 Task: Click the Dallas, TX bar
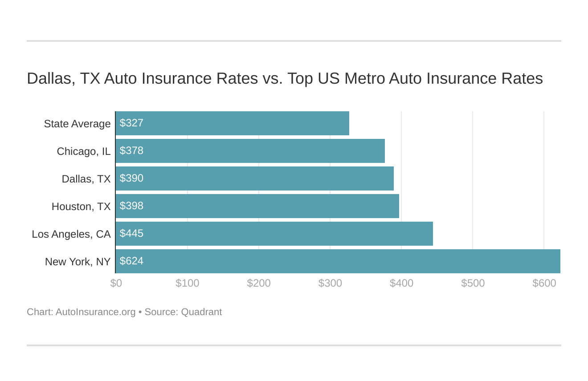(x=254, y=178)
